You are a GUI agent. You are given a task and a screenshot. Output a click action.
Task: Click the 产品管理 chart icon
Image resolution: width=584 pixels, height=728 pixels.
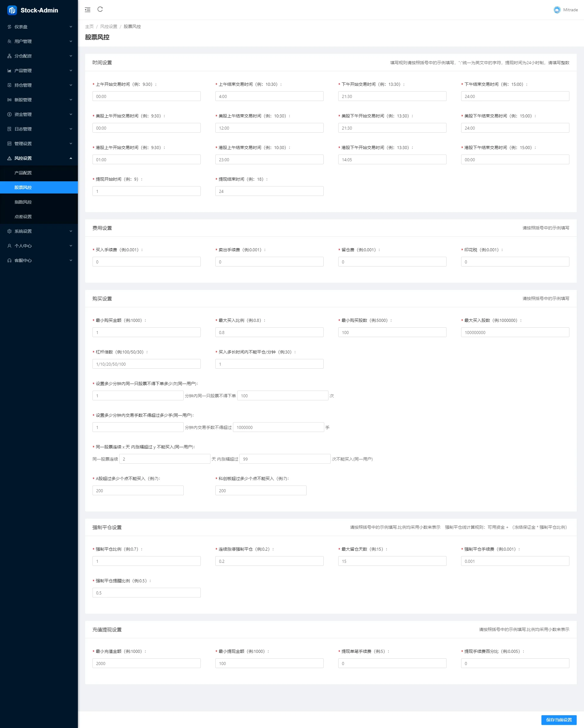pyautogui.click(x=9, y=71)
